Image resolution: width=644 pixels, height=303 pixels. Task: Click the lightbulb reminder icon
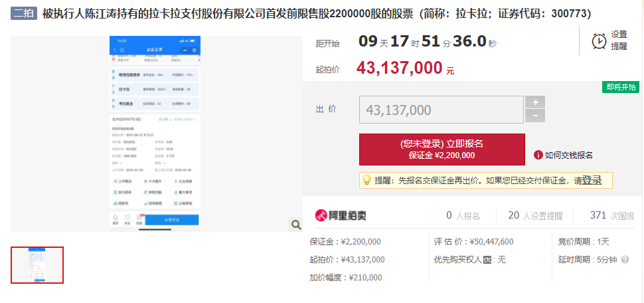(x=366, y=180)
